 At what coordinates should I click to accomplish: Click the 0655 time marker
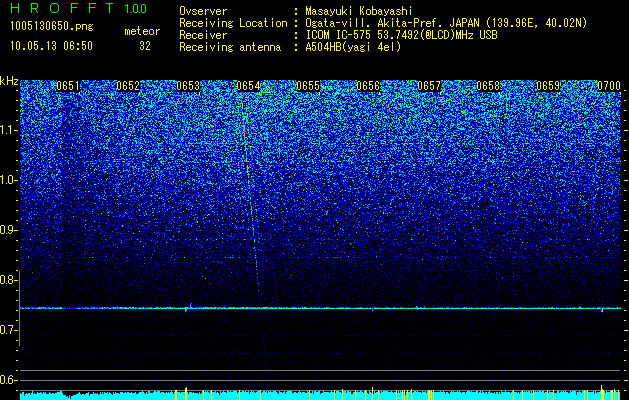308,86
